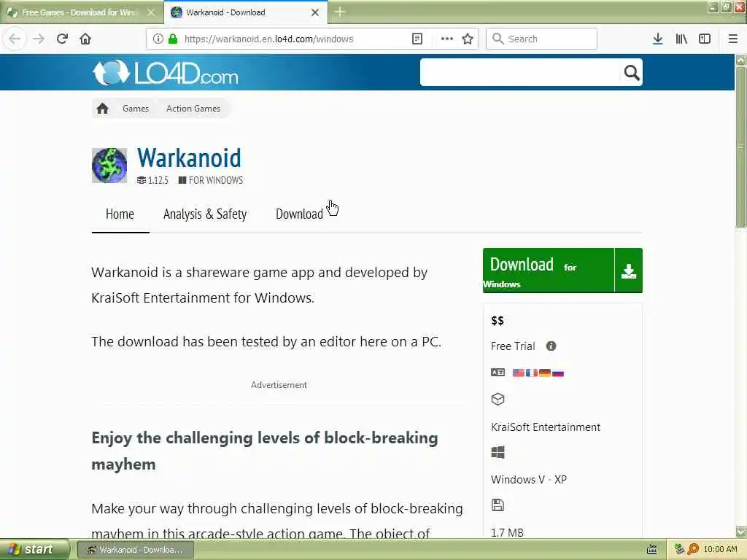Click the Advertisement label
This screenshot has height=560, width=747.
279,385
